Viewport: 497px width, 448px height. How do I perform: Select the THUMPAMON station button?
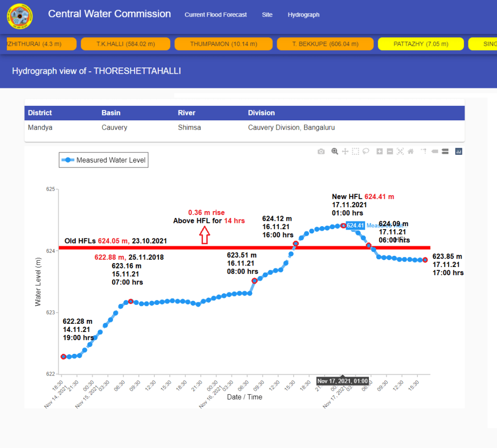(223, 44)
